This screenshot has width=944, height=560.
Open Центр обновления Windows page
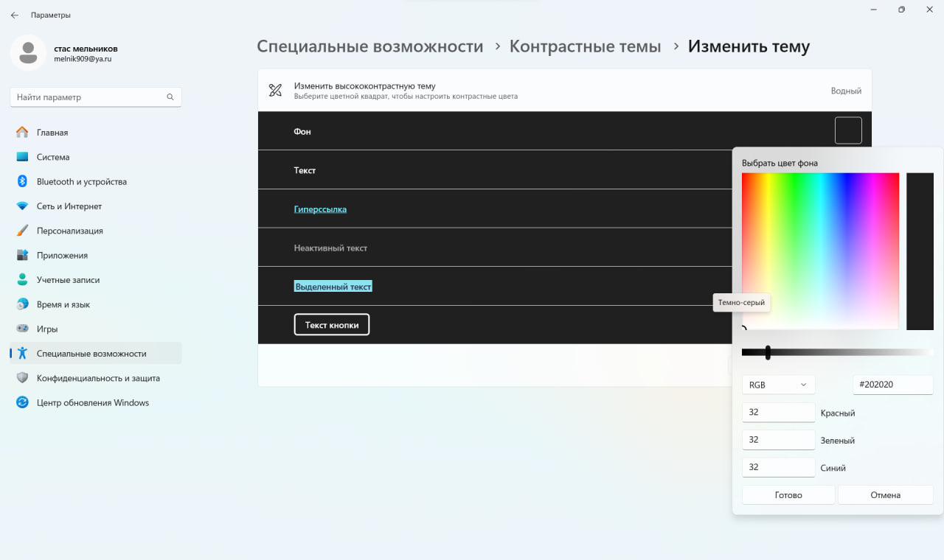pyautogui.click(x=96, y=402)
